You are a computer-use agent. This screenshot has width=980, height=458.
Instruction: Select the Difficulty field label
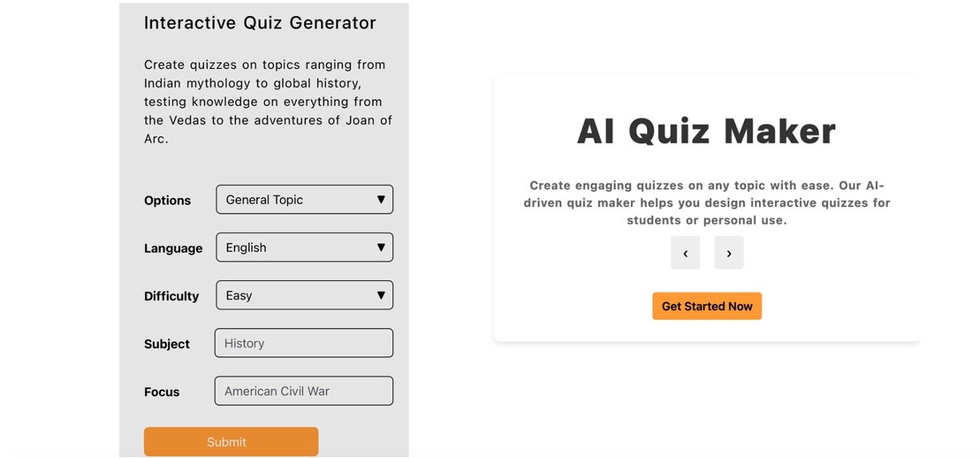pyautogui.click(x=171, y=296)
